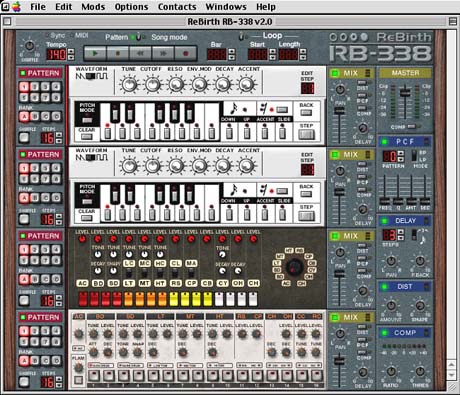Toggle the PCF switch on the second MIX channel
Screen dimensions: 460x395
[x=362, y=176]
